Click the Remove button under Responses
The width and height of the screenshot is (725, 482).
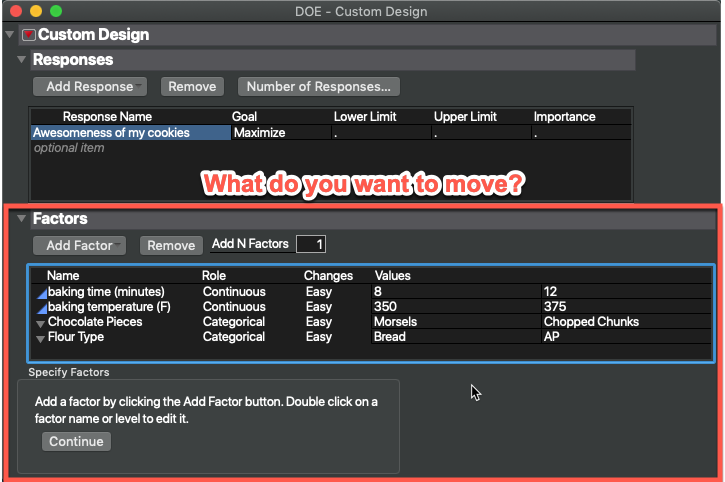click(x=192, y=87)
